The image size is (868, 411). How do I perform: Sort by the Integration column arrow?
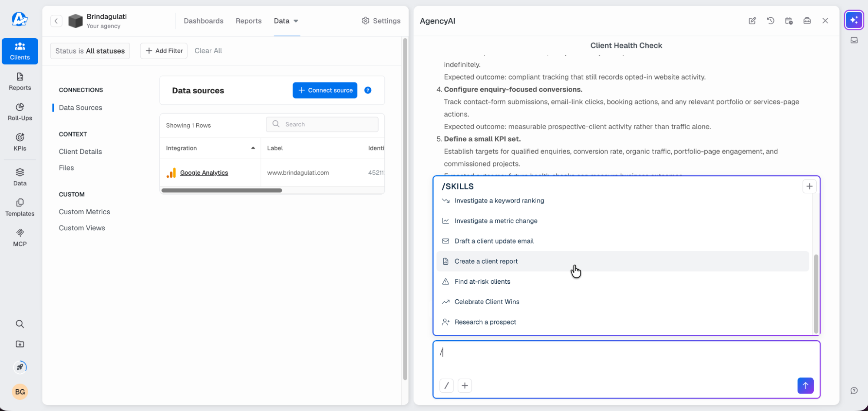pos(253,148)
